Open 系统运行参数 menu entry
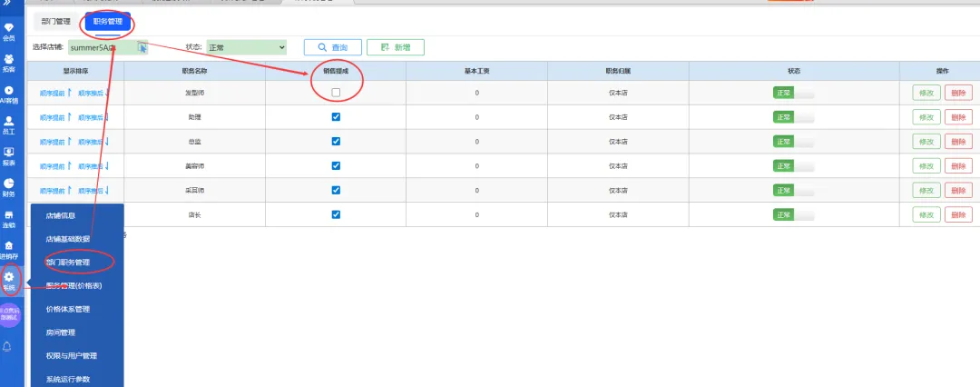The image size is (980, 387). coord(67,380)
